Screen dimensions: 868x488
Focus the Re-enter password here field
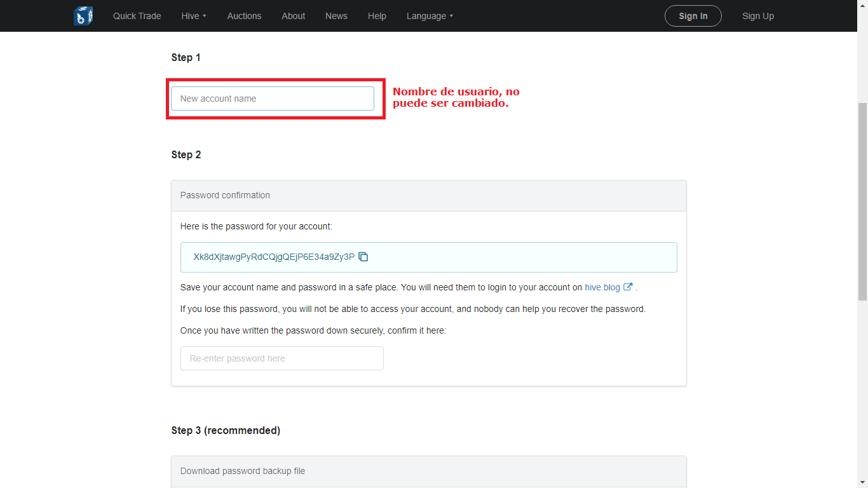[282, 358]
